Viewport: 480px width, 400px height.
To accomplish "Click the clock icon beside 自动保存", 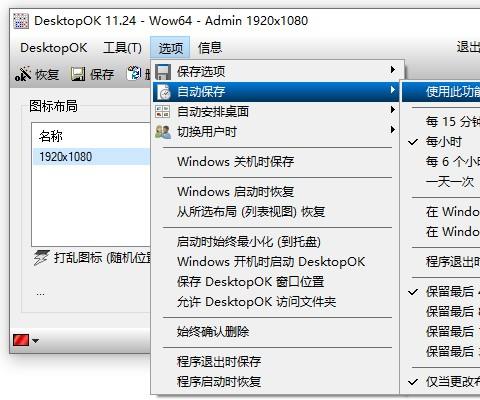I will (x=164, y=92).
